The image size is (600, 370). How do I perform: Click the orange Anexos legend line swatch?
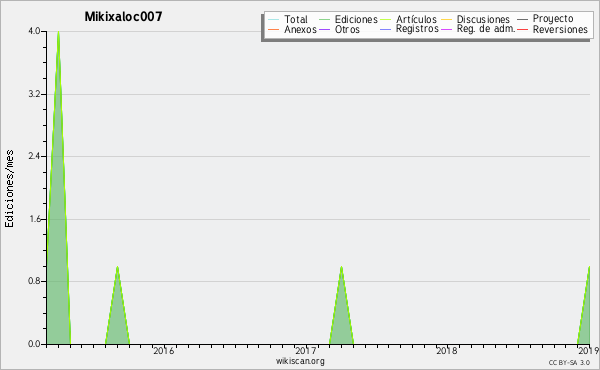tap(274, 29)
